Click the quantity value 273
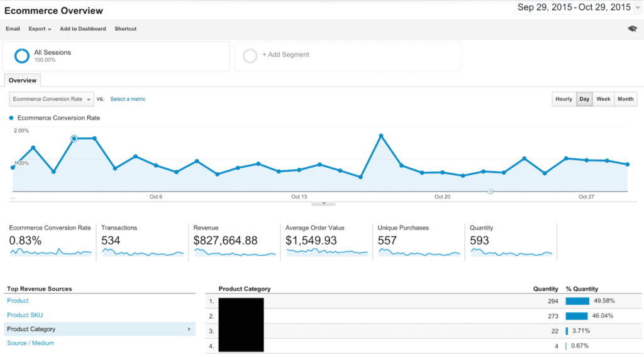Screen dimensions: 644x357 [x=553, y=316]
